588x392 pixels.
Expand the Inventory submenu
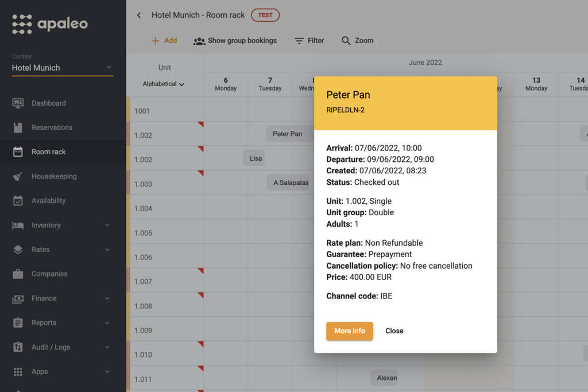coord(107,226)
